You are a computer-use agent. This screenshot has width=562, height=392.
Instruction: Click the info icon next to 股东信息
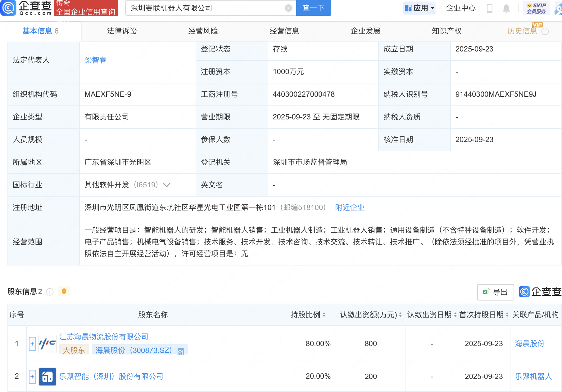pos(50,292)
